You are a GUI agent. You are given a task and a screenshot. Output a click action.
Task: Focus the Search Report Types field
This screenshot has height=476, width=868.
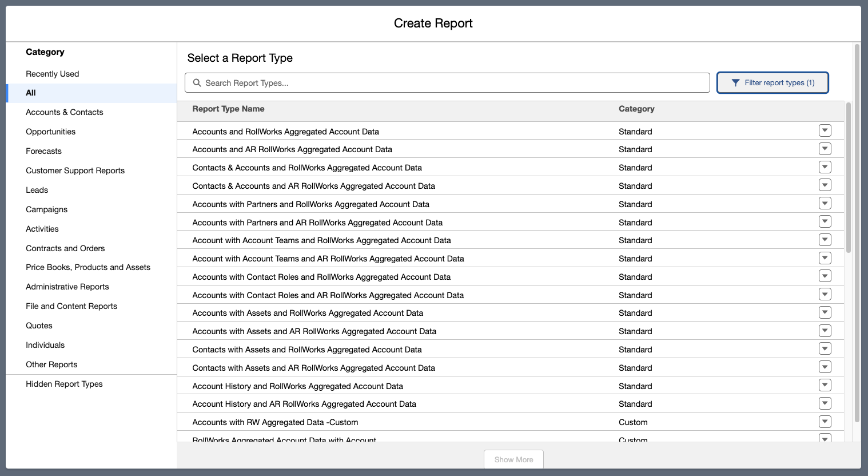coord(452,83)
